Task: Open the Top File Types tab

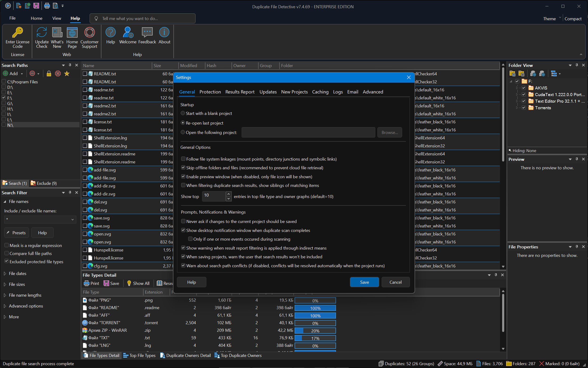Action: click(139, 355)
